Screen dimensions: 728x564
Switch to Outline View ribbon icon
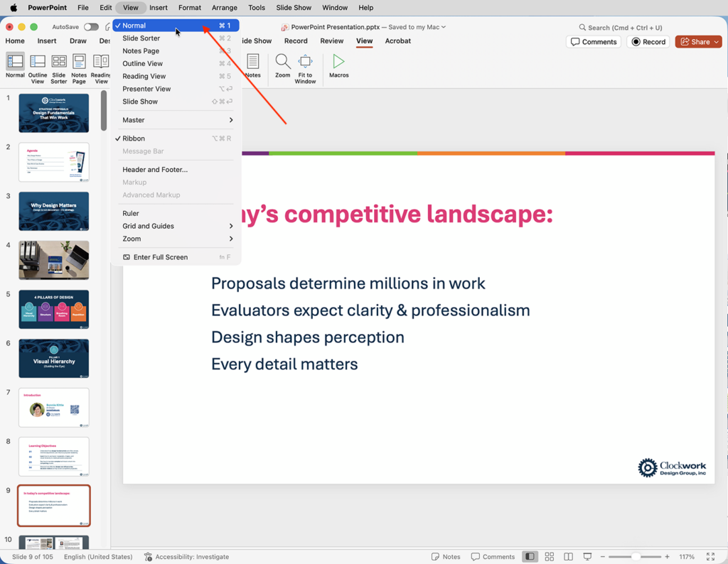click(x=38, y=61)
